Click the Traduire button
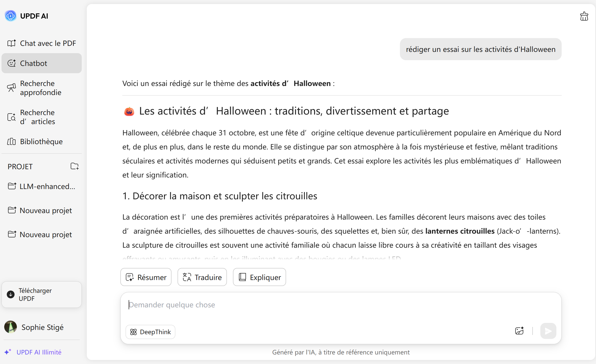This screenshot has height=364, width=596. [x=202, y=277]
